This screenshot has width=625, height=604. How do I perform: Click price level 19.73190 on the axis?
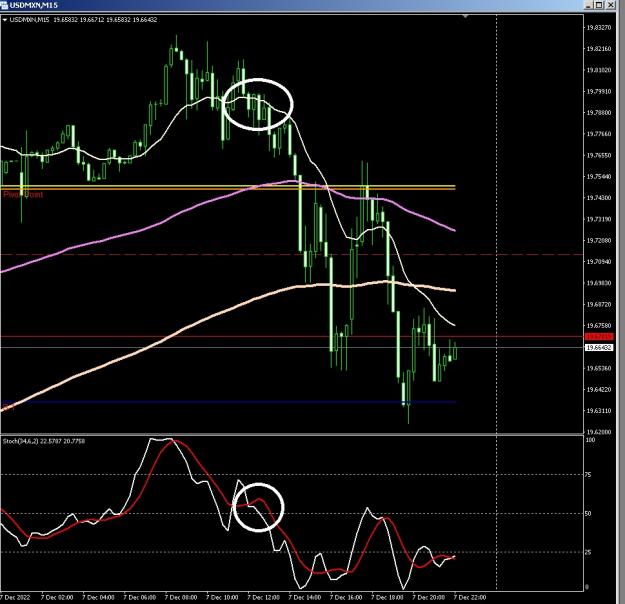click(x=599, y=219)
